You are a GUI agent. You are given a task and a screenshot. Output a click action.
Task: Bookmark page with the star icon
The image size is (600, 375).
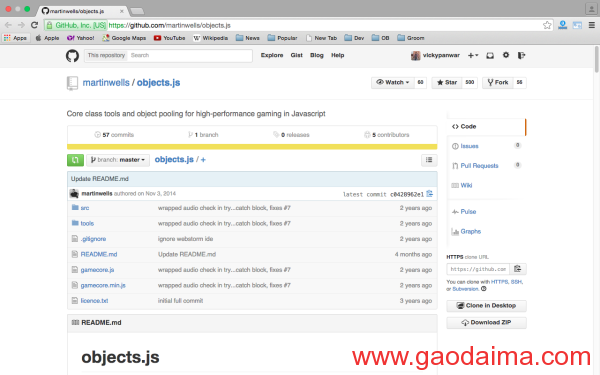point(547,25)
